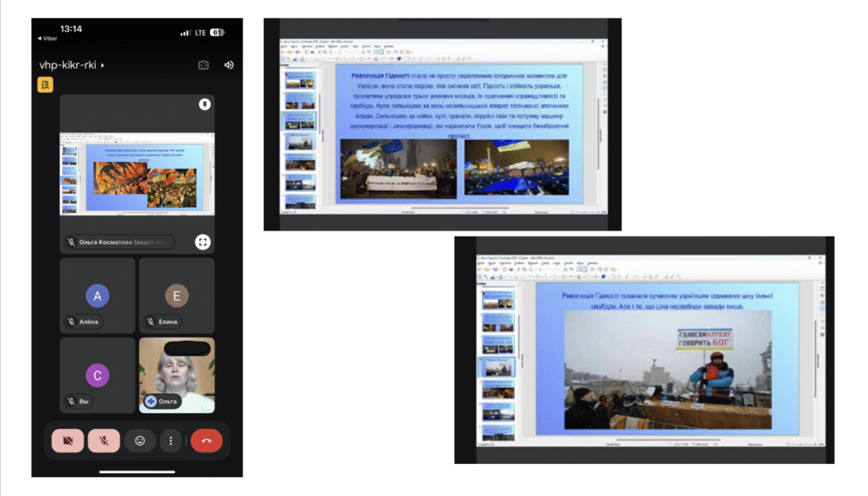Turn on the camera toggle

click(x=68, y=441)
